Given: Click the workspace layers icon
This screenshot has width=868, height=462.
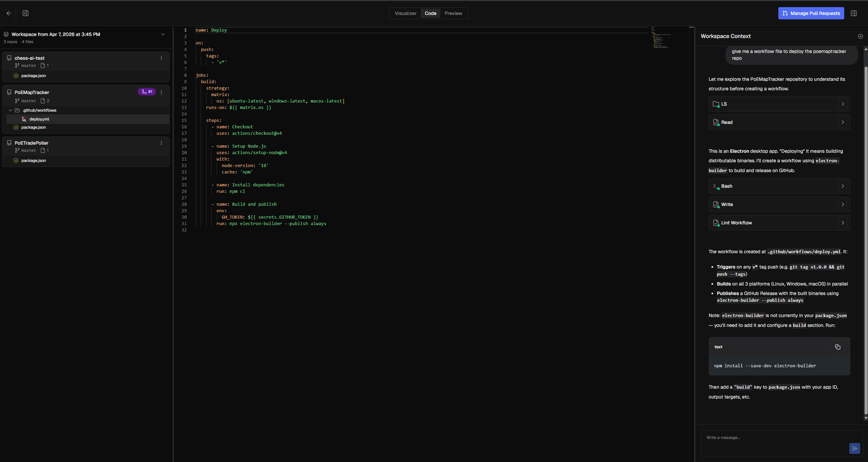Looking at the screenshot, I should 6,34.
